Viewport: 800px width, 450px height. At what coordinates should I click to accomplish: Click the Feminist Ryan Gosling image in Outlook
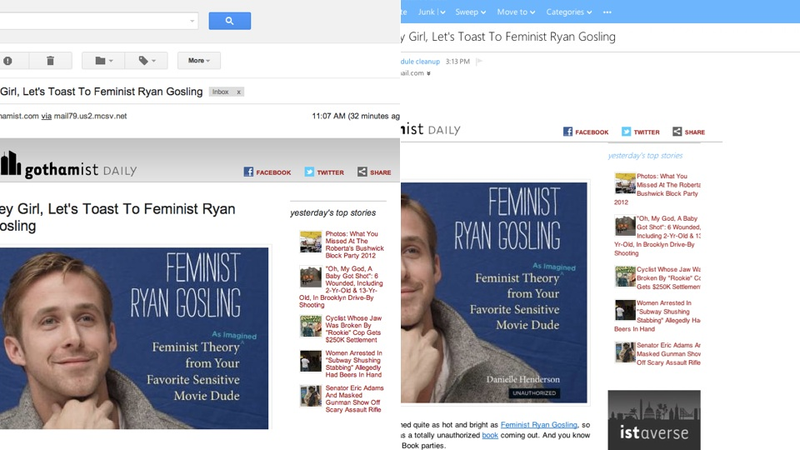[x=494, y=293]
